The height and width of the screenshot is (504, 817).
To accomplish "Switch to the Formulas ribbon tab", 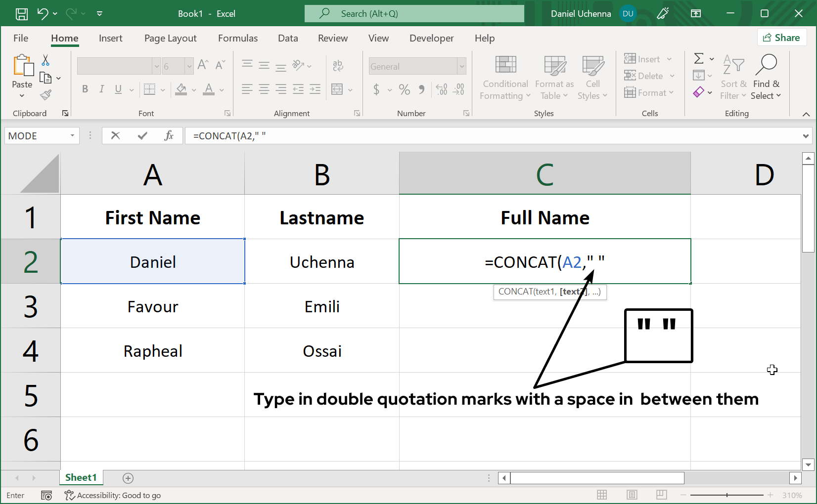I will click(x=238, y=38).
